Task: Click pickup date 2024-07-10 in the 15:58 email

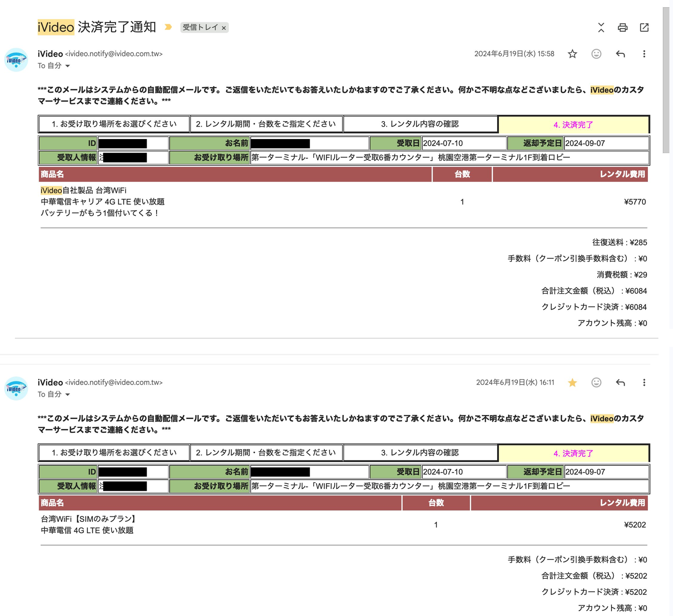Action: [x=443, y=144]
